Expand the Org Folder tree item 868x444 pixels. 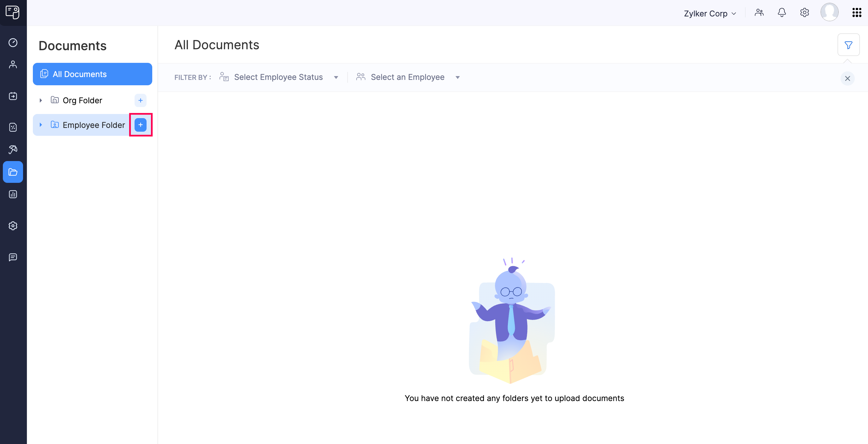[x=41, y=100]
